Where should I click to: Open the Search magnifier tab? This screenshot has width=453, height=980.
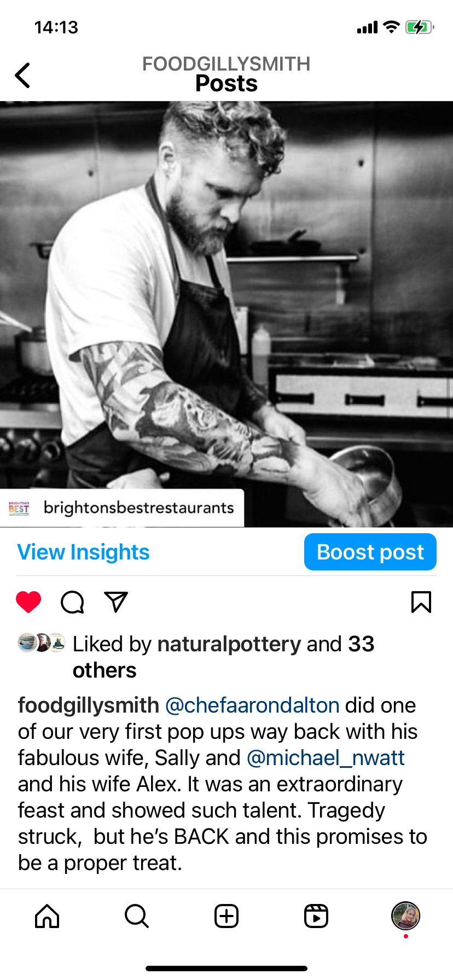tap(137, 916)
